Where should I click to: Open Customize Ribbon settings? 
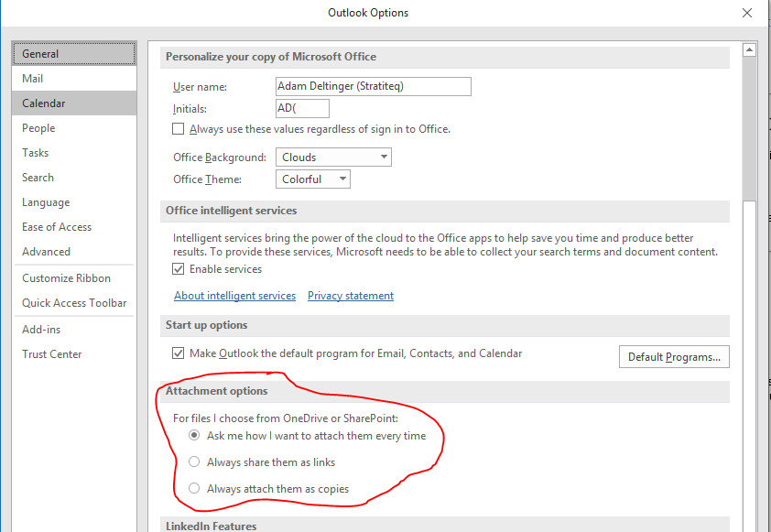point(74,278)
